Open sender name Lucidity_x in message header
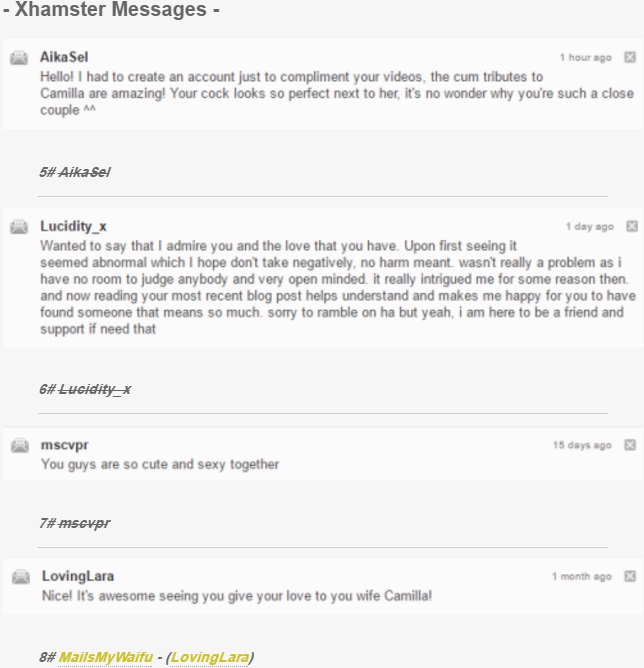This screenshot has height=668, width=644. [x=73, y=227]
